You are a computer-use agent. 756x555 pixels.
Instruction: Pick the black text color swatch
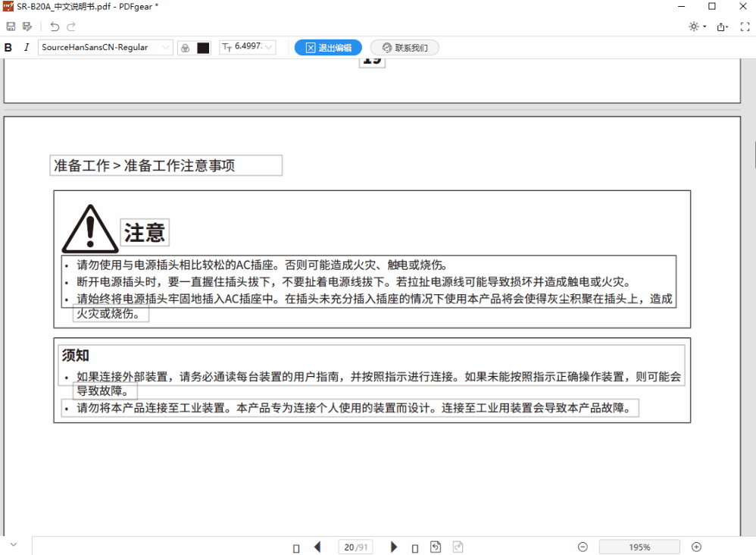203,48
